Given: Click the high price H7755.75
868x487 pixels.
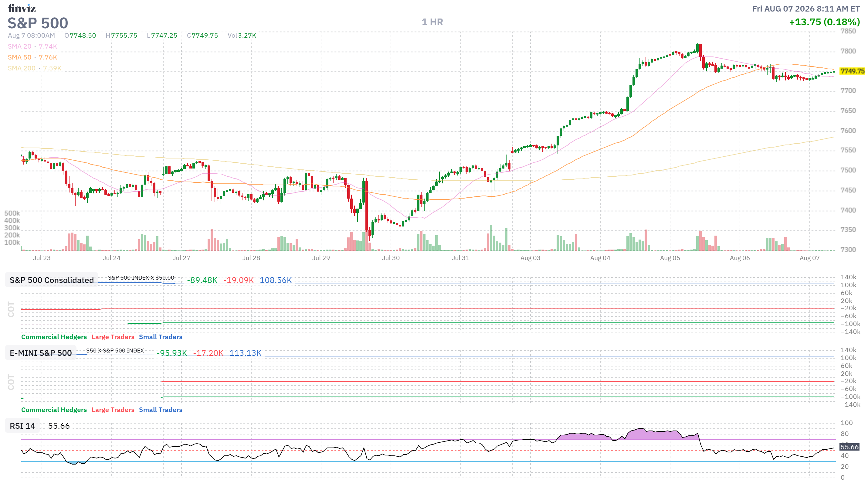Looking at the screenshot, I should coord(121,36).
